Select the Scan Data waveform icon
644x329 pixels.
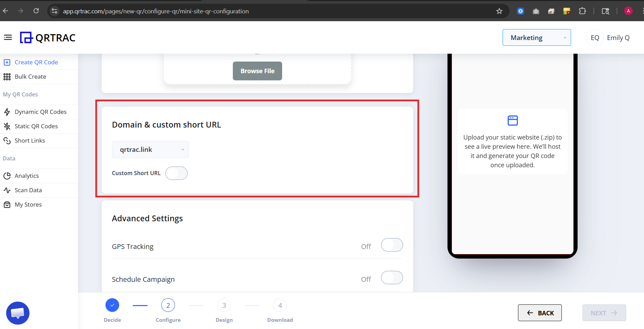pos(7,190)
